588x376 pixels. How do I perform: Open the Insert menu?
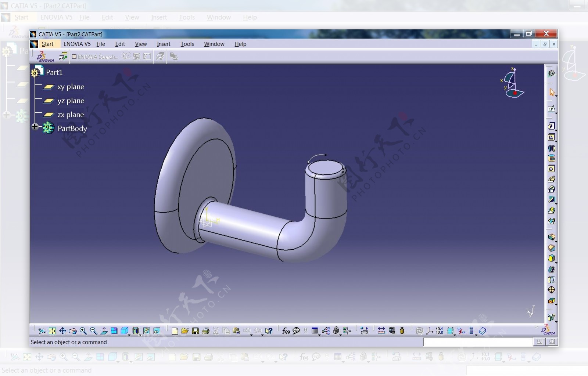pyautogui.click(x=164, y=44)
